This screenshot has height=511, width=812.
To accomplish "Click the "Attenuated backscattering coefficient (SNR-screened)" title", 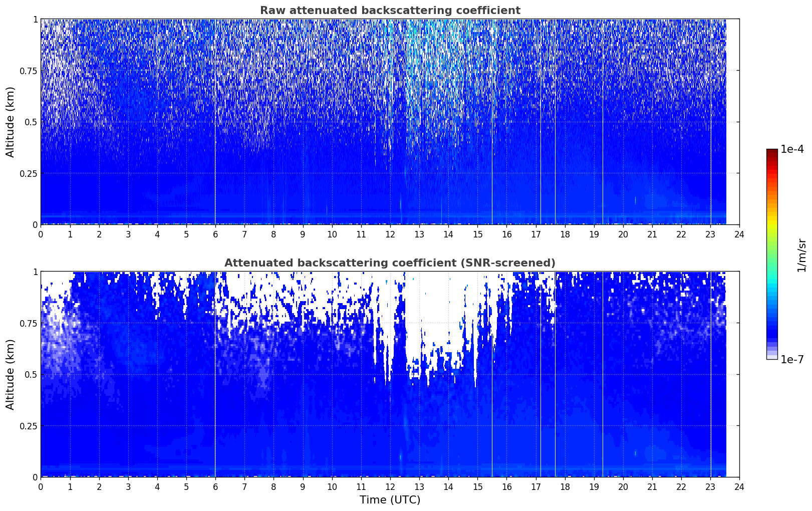I will [390, 263].
